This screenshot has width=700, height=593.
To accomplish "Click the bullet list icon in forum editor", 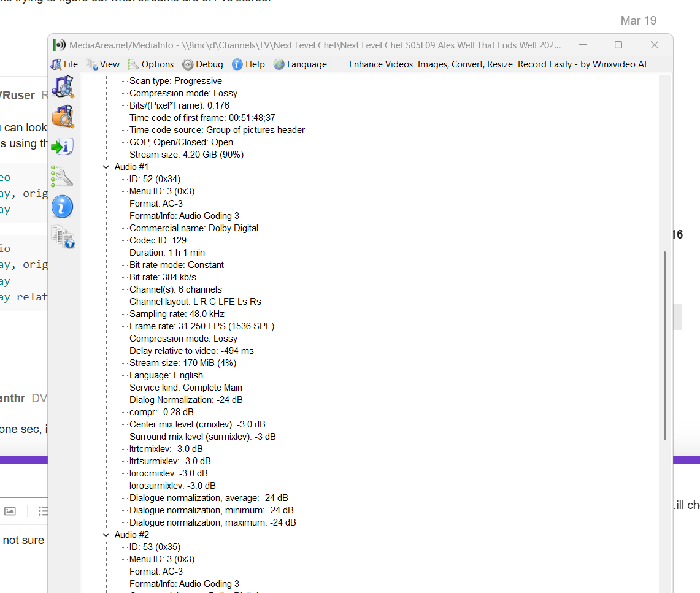I will (x=43, y=511).
